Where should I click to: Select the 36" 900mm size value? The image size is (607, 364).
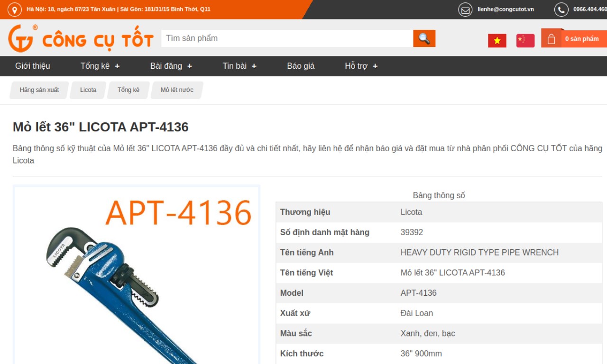[x=421, y=354]
